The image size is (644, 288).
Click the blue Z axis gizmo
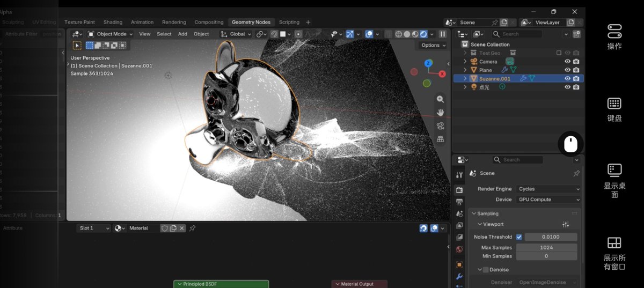pos(428,63)
